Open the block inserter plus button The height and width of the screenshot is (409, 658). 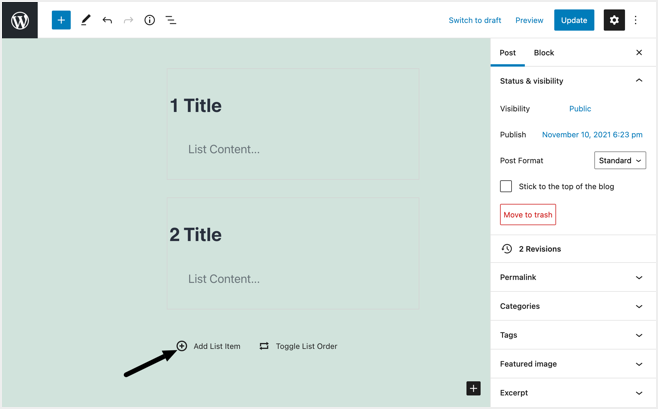61,20
